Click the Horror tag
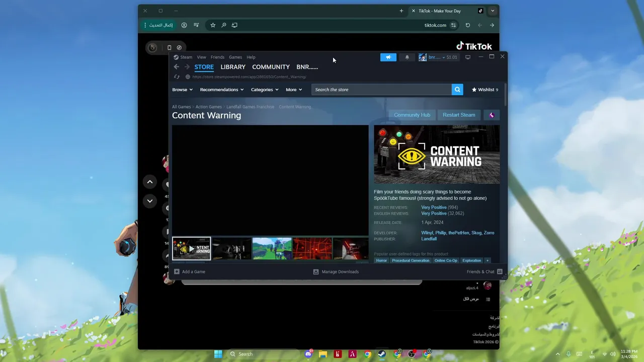This screenshot has height=362, width=644. point(381,260)
